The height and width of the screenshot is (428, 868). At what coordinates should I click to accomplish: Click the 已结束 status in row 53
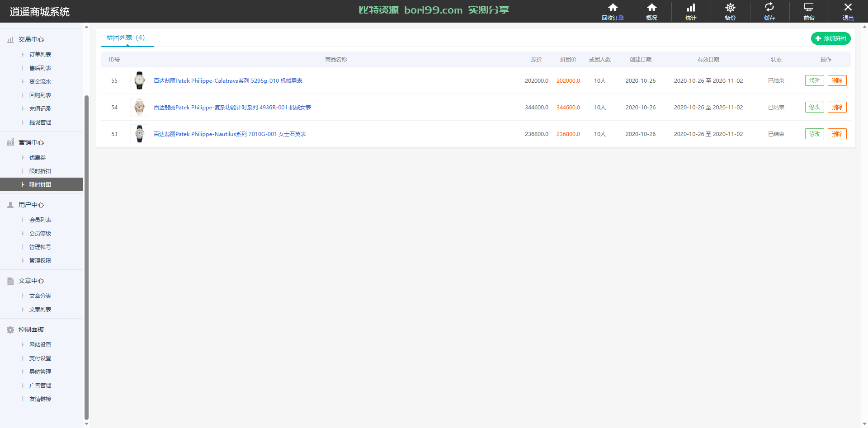point(776,134)
